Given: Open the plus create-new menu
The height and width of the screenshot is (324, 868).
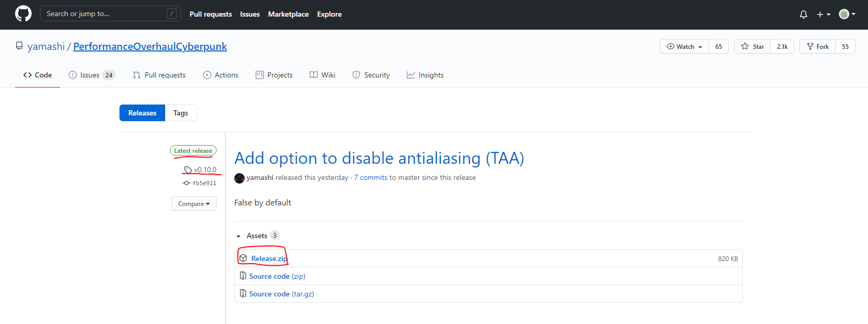Looking at the screenshot, I should 823,15.
